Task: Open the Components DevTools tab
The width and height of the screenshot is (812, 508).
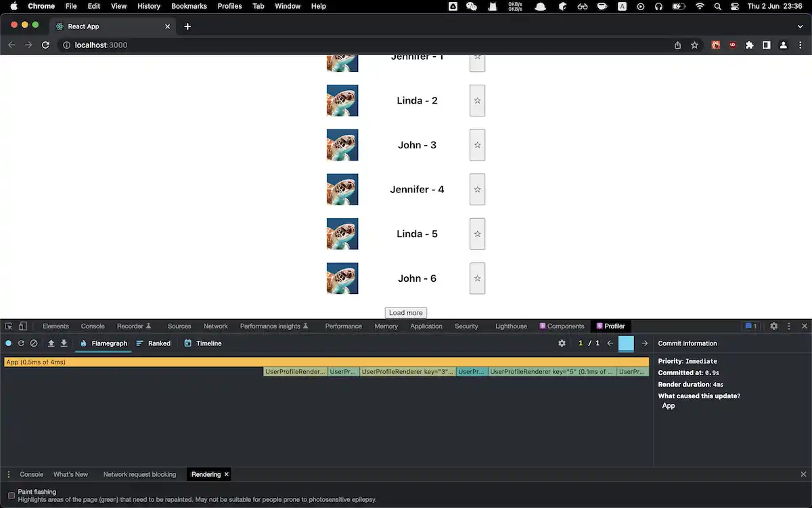Action: pos(562,326)
